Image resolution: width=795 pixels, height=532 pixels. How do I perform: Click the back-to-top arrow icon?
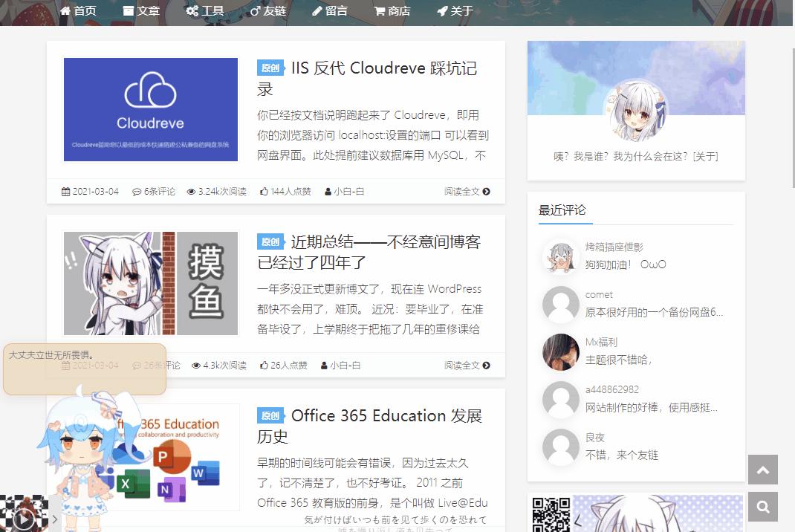(x=762, y=470)
